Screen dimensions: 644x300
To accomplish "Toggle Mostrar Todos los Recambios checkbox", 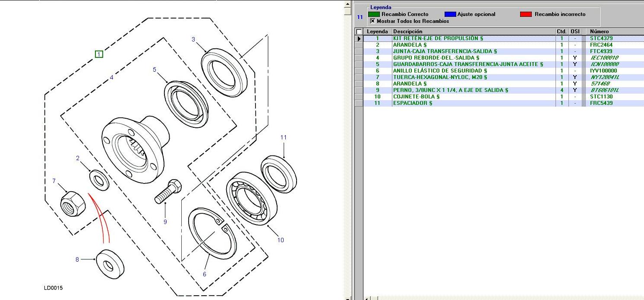I will 373,21.
